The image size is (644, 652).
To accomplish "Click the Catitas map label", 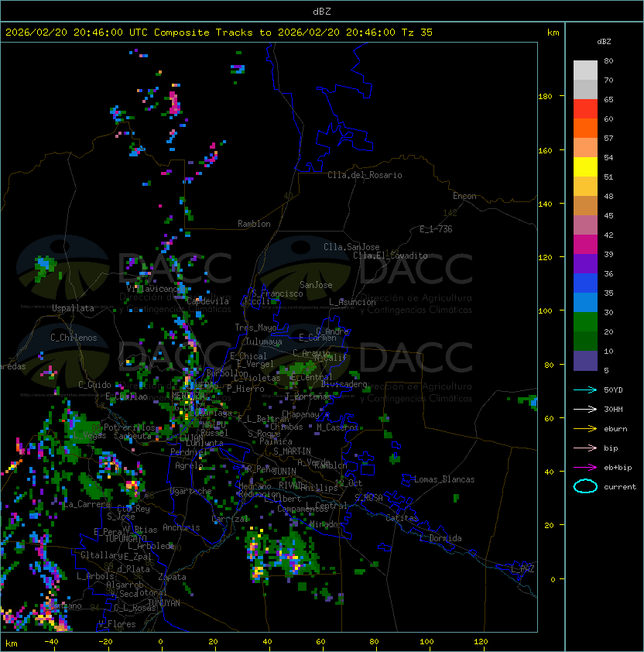I will (x=402, y=518).
